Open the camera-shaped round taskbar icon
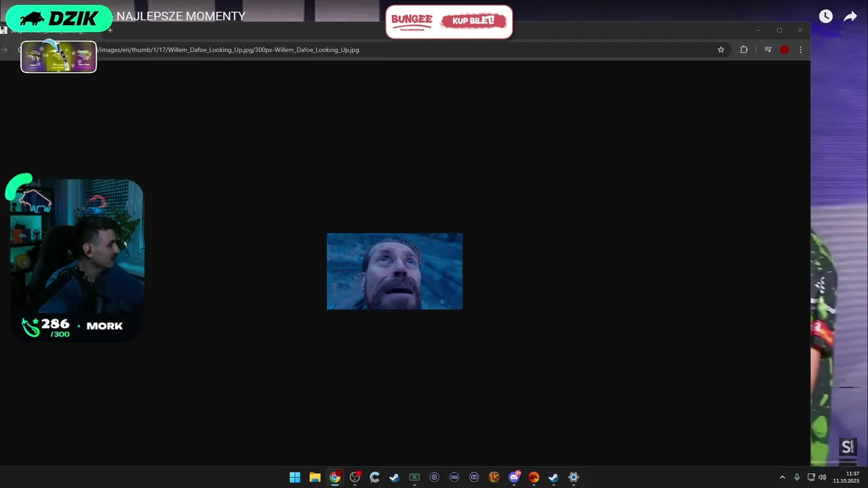 (474, 477)
